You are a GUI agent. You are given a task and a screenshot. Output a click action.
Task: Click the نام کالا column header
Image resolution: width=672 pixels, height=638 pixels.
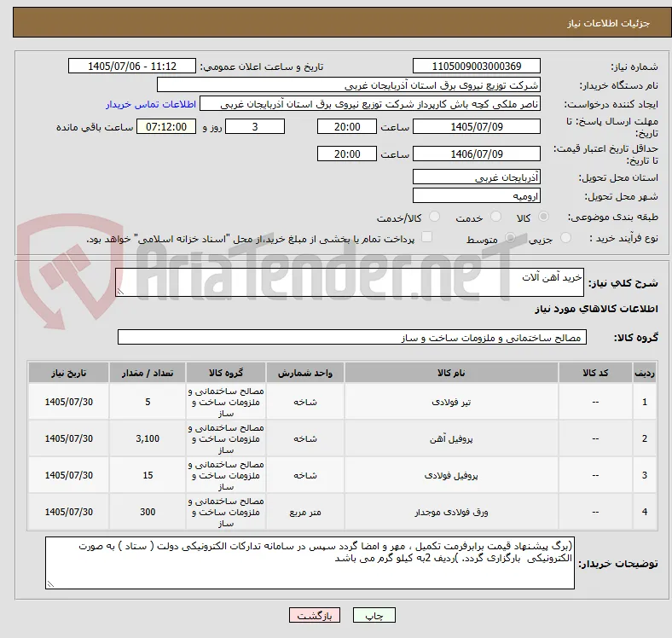click(x=451, y=373)
